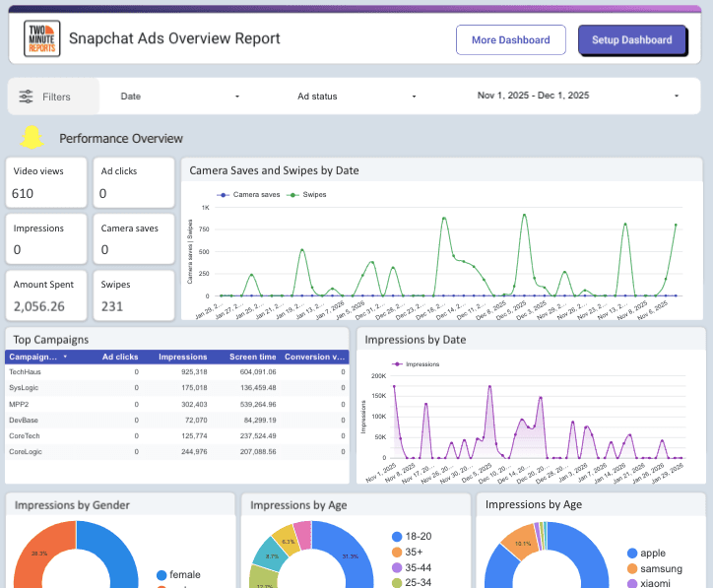This screenshot has width=713, height=588.
Task: Click the Impressions by Gender chart title
Action: (x=72, y=505)
